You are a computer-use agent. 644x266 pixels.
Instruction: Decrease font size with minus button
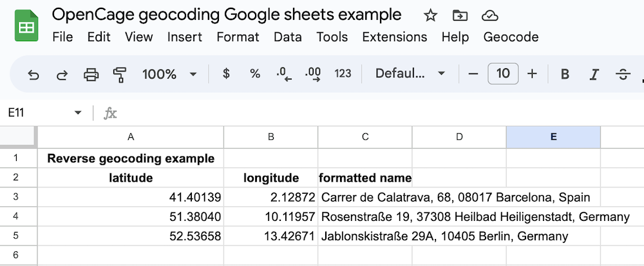pos(473,74)
